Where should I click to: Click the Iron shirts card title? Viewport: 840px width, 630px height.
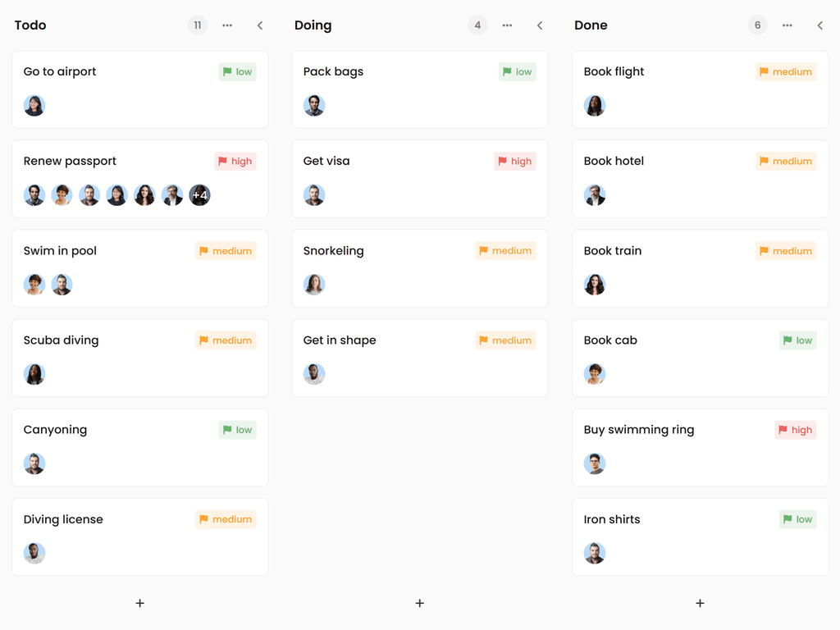(x=612, y=519)
